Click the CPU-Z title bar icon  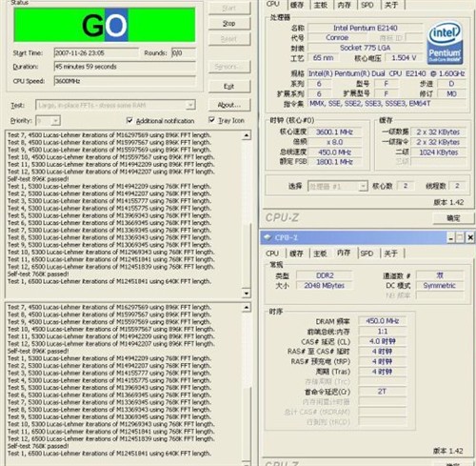point(268,237)
